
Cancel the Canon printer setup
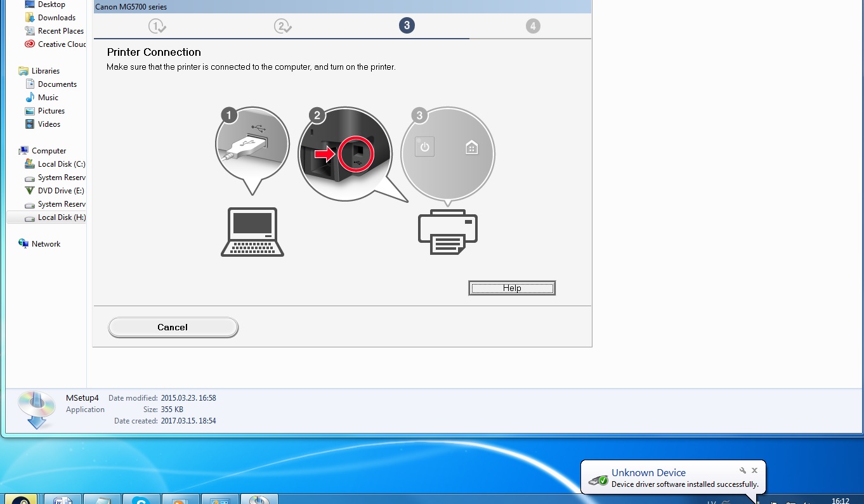coord(173,327)
